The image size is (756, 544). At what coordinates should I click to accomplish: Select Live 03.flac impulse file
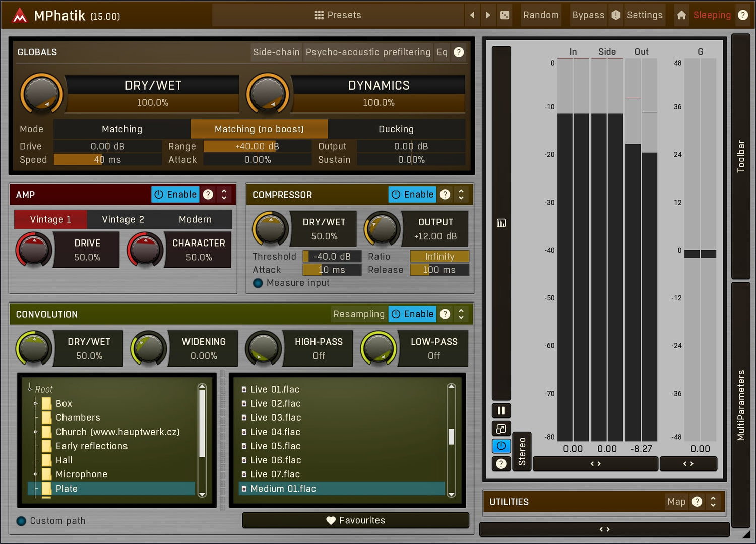[x=276, y=418]
